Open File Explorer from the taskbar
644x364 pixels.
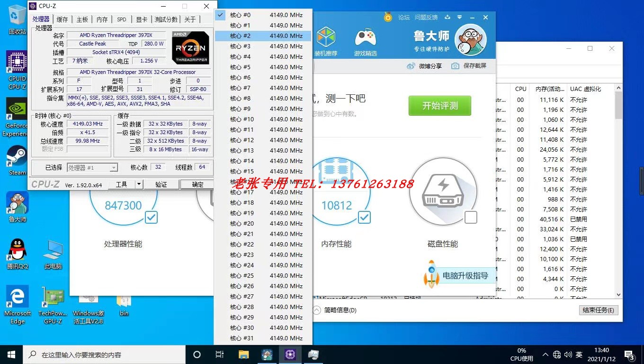click(243, 355)
